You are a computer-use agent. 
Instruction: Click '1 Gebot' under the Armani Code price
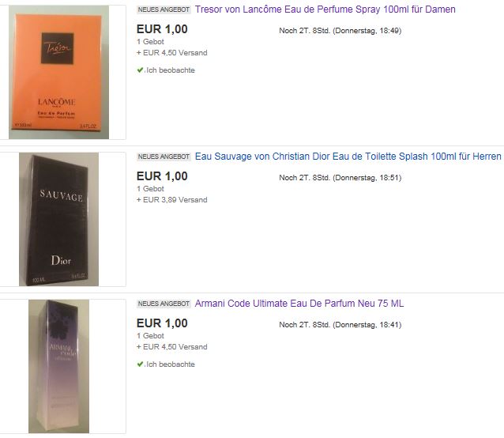(x=150, y=335)
